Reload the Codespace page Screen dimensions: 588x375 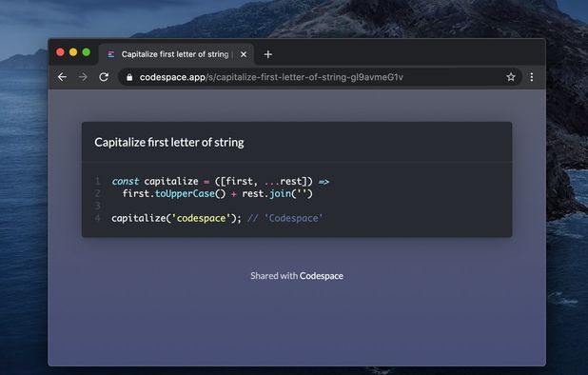tap(104, 77)
